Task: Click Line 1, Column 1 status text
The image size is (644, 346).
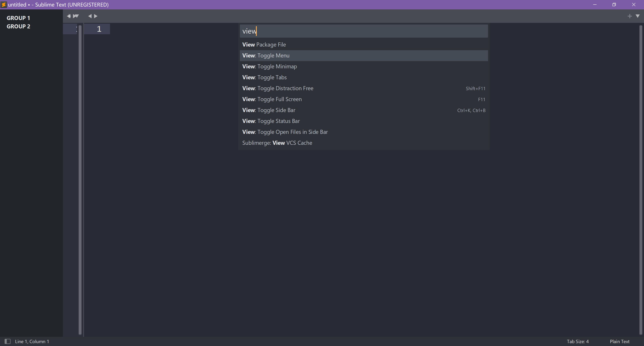Action: pyautogui.click(x=32, y=341)
